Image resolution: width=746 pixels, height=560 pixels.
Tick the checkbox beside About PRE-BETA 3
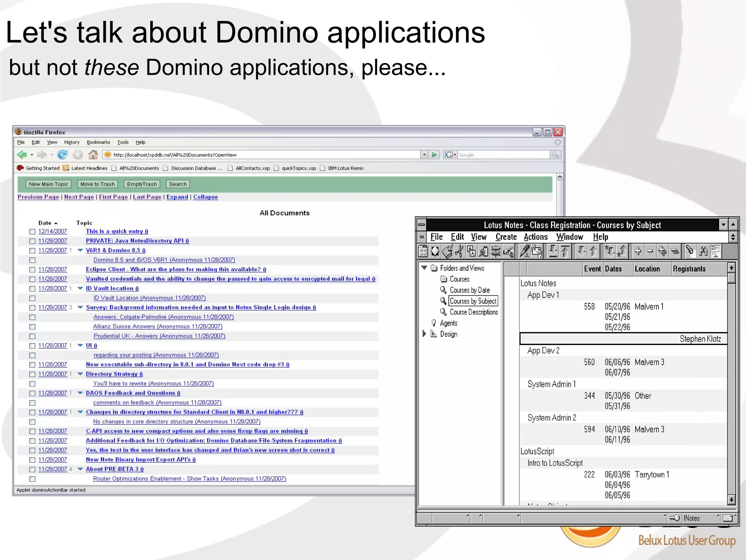point(32,469)
